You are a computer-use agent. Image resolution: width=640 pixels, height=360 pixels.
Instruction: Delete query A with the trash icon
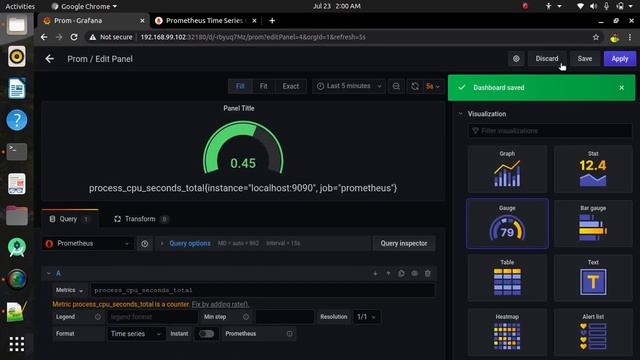click(427, 273)
